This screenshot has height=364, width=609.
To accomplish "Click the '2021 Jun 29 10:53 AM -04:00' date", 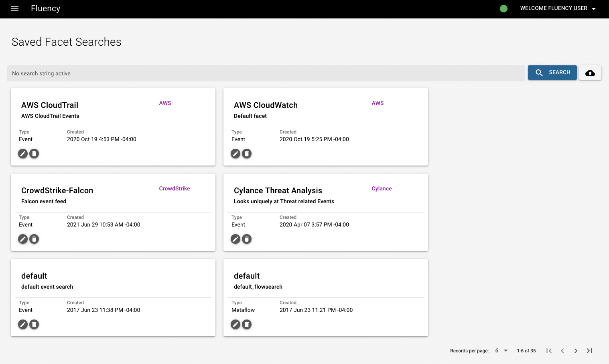I will [x=104, y=224].
